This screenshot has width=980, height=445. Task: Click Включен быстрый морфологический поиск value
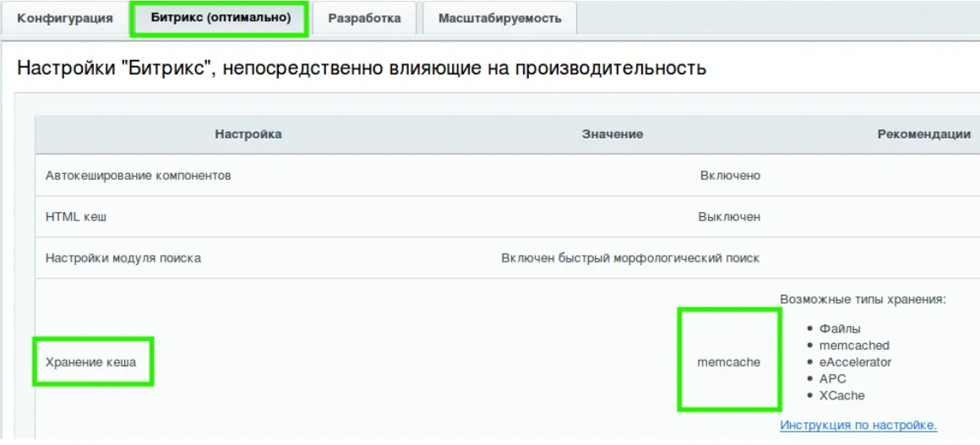tap(630, 258)
